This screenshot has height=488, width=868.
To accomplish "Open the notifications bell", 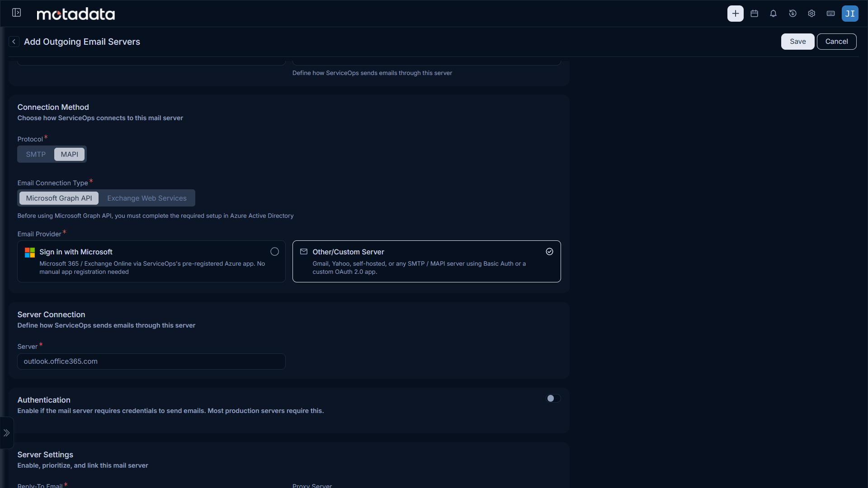I will coord(773,14).
